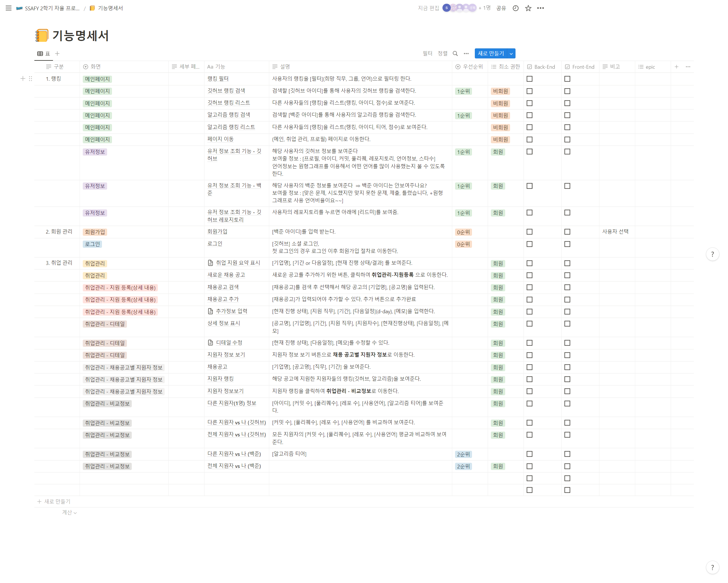Open the top-right page options ellipsis
728x583 pixels.
540,8
